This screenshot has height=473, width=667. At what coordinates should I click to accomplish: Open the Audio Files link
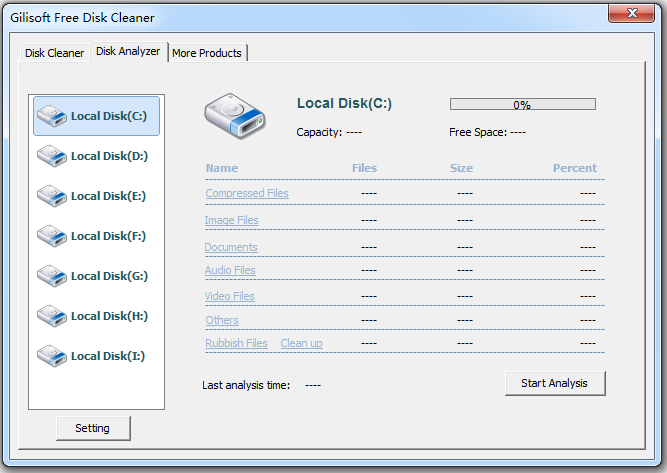point(230,270)
